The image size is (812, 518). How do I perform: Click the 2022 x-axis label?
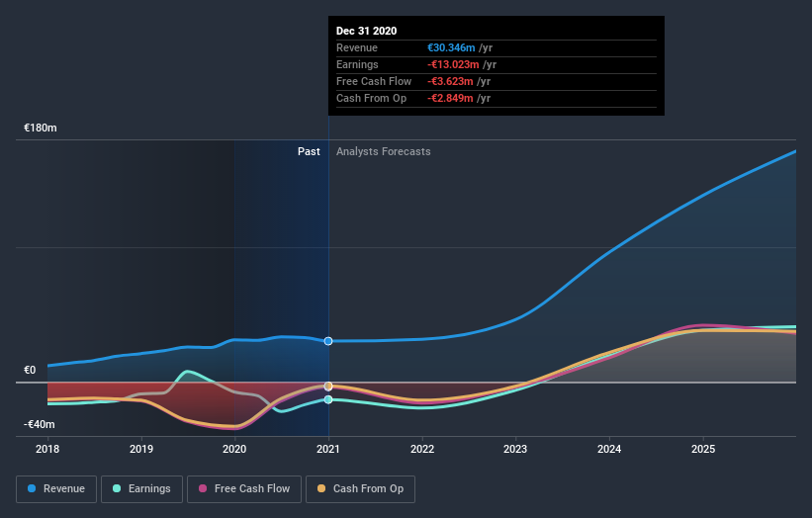422,449
